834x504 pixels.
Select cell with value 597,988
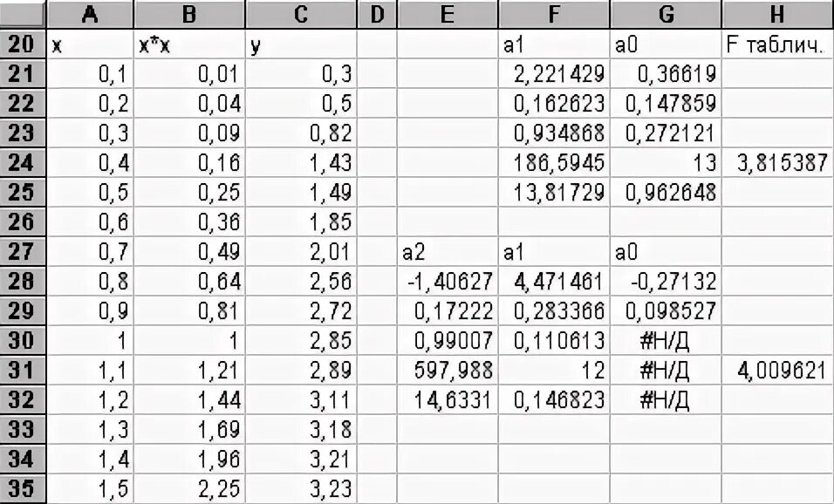(448, 370)
